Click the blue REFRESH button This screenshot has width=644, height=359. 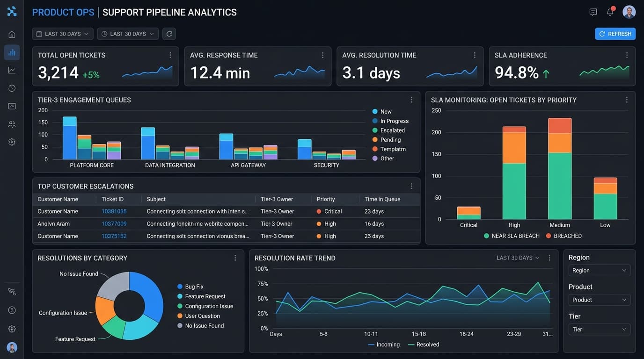click(615, 34)
